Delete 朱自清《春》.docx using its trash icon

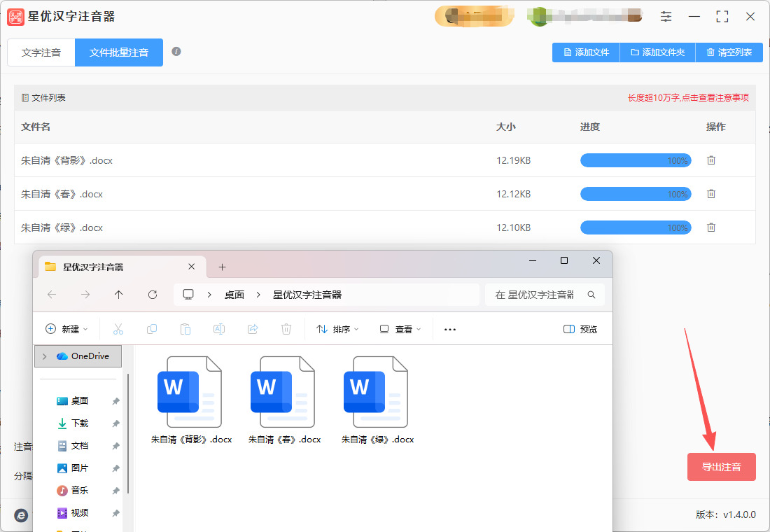point(711,194)
